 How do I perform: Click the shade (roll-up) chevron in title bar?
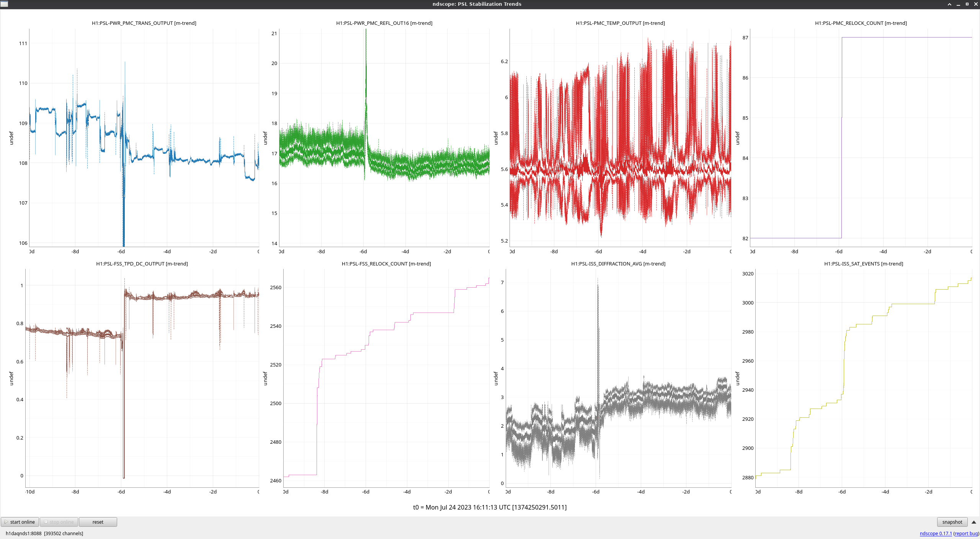click(949, 4)
